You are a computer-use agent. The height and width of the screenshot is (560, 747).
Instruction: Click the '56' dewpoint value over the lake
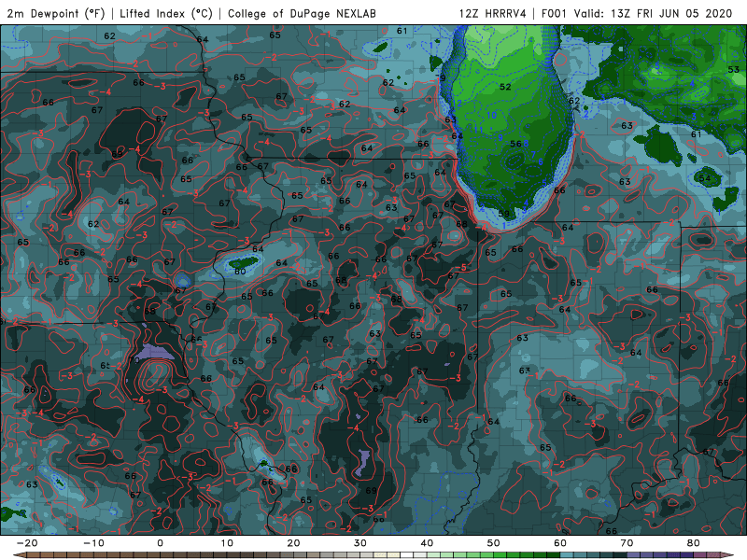(x=515, y=144)
